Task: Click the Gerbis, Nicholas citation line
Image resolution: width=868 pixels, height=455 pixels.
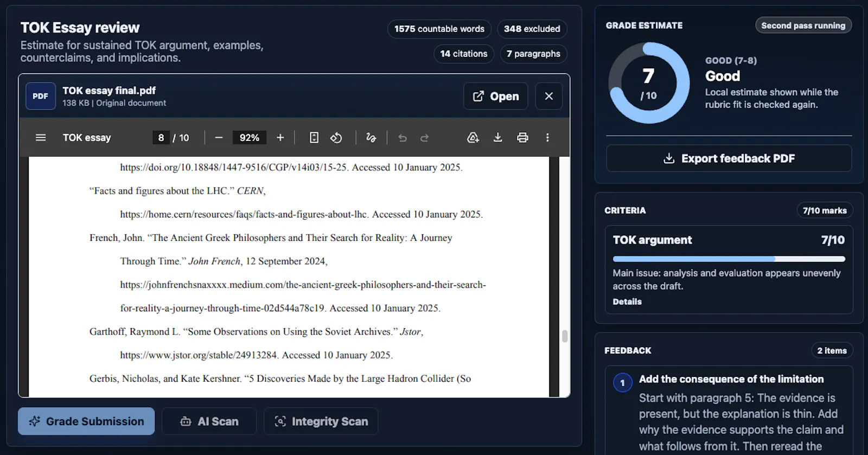Action: (x=280, y=379)
